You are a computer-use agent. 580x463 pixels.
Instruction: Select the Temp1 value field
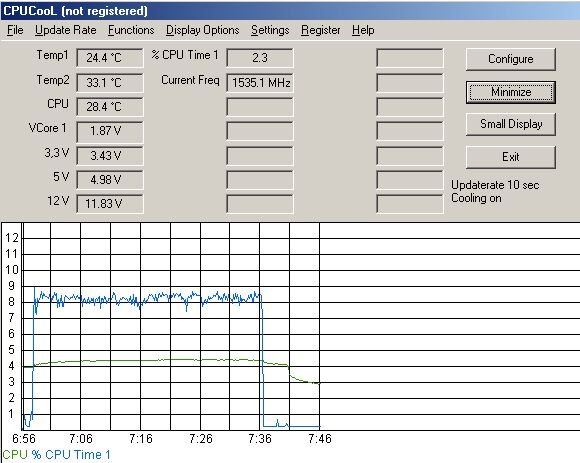coord(109,58)
